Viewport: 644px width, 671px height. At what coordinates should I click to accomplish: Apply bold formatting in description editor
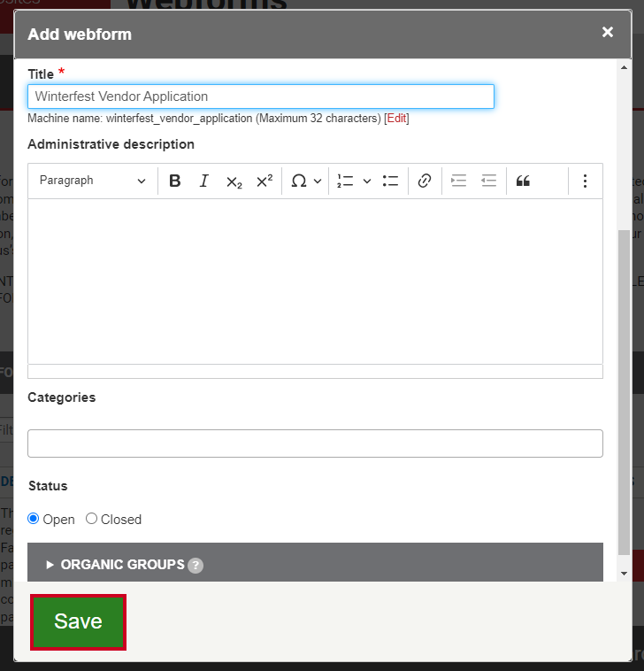175,181
